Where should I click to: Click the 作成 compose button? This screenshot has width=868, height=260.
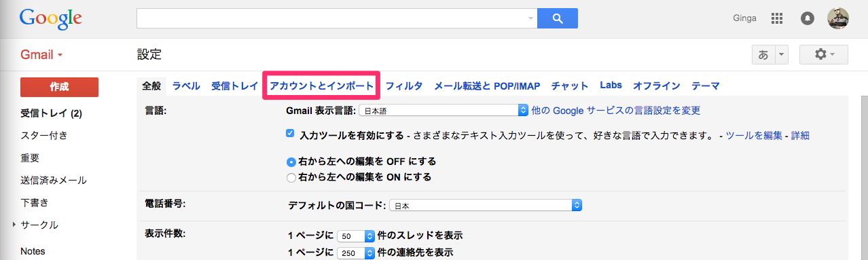point(59,87)
